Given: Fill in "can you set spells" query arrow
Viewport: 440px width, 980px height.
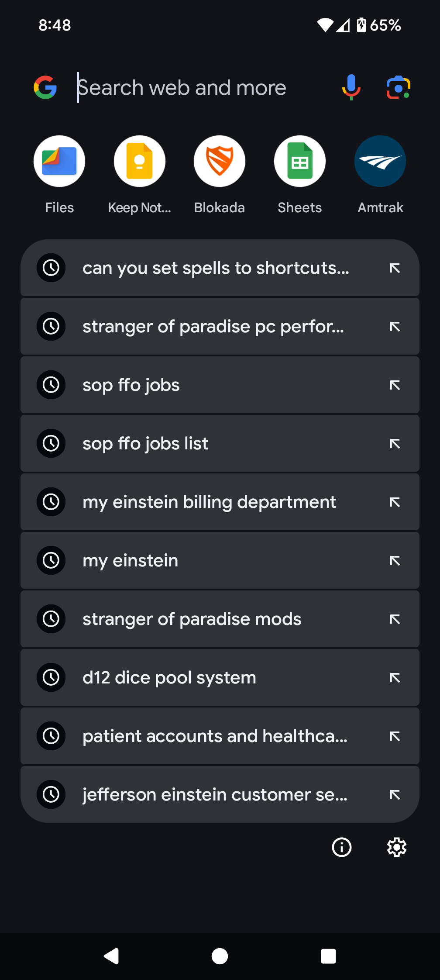Looking at the screenshot, I should coord(395,268).
